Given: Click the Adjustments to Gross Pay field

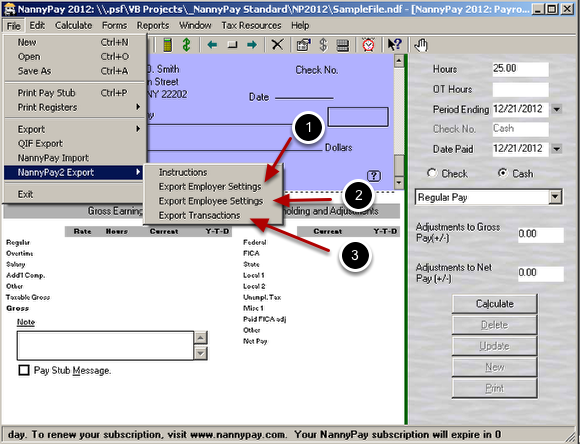Looking at the screenshot, I should point(541,235).
